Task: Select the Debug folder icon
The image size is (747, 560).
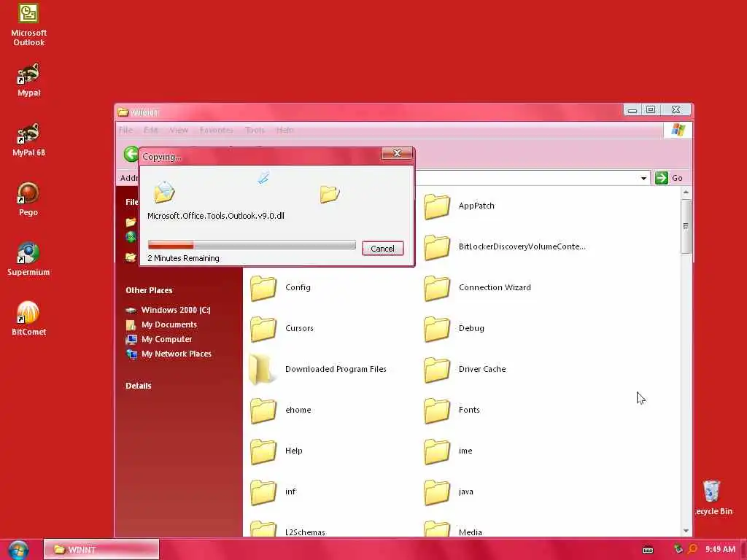Action: (x=437, y=329)
